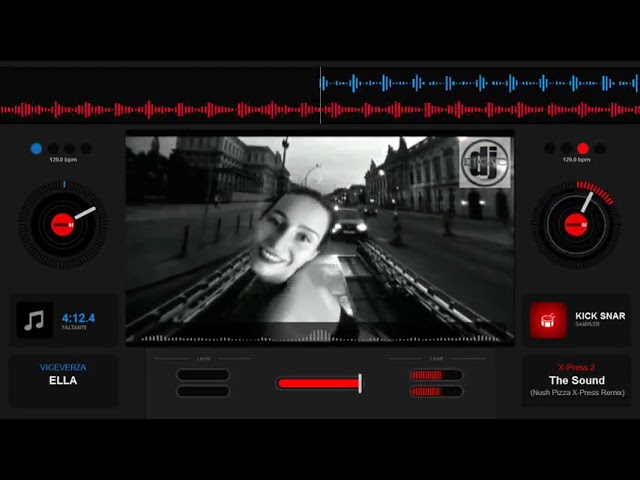Image resolution: width=640 pixels, height=480 pixels.
Task: Click the right "Level" label
Action: tap(436, 358)
